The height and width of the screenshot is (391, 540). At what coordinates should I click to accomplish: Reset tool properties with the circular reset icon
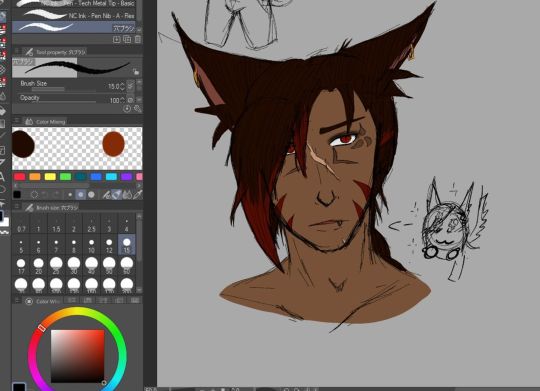pyautogui.click(x=127, y=109)
